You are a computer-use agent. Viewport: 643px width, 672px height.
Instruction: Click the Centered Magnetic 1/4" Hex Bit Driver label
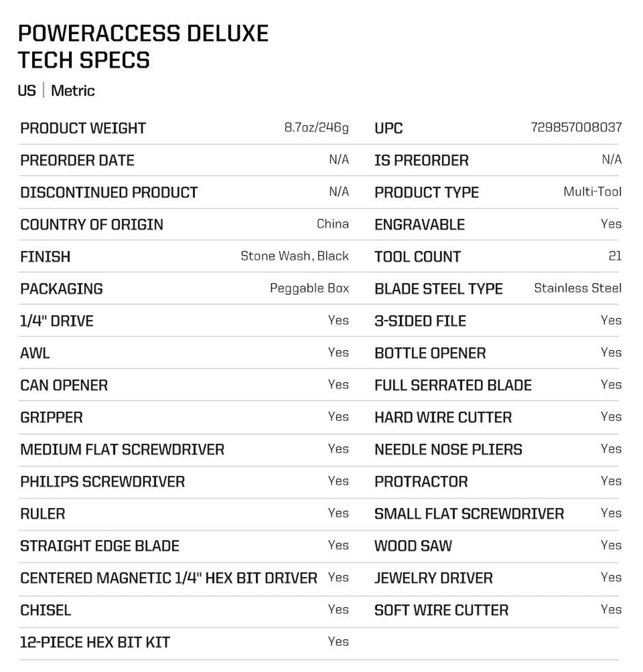(x=168, y=578)
